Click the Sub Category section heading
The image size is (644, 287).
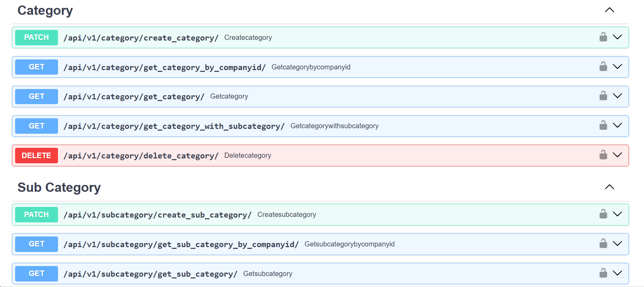59,188
